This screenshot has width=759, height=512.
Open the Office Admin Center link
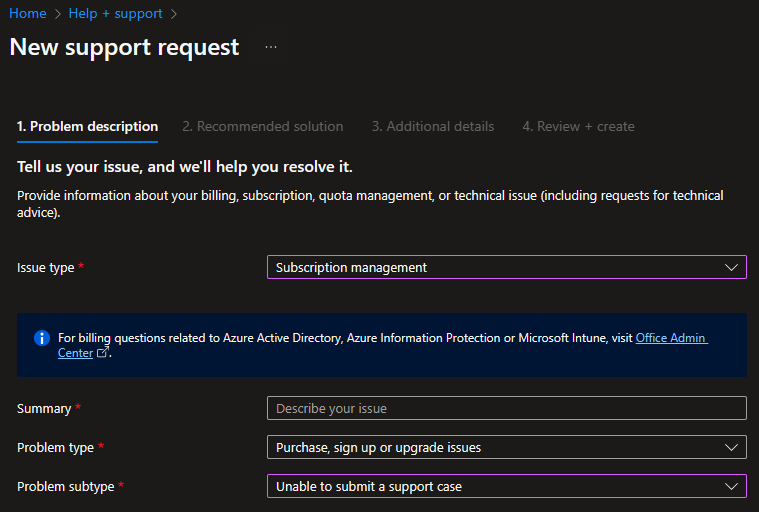671,338
